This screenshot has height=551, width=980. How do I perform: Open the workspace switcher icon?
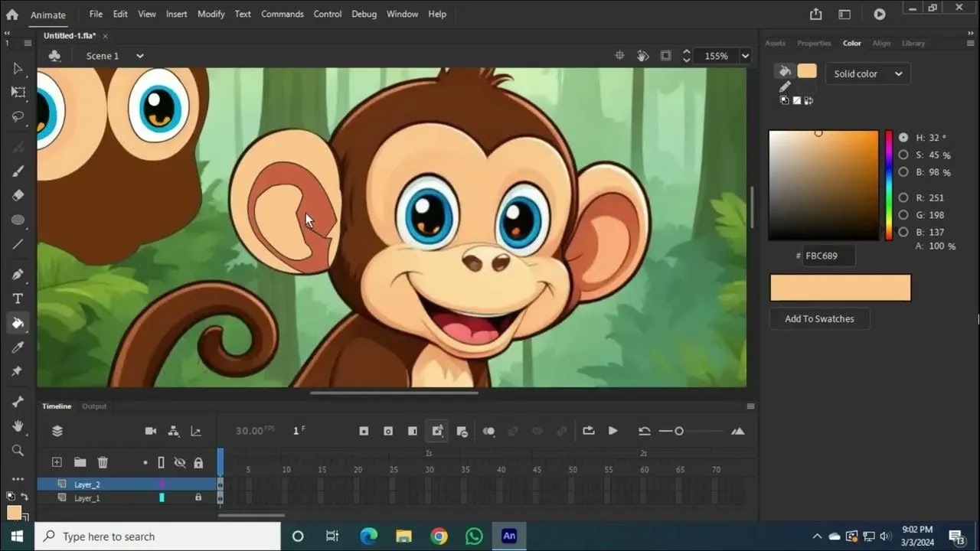click(x=844, y=14)
